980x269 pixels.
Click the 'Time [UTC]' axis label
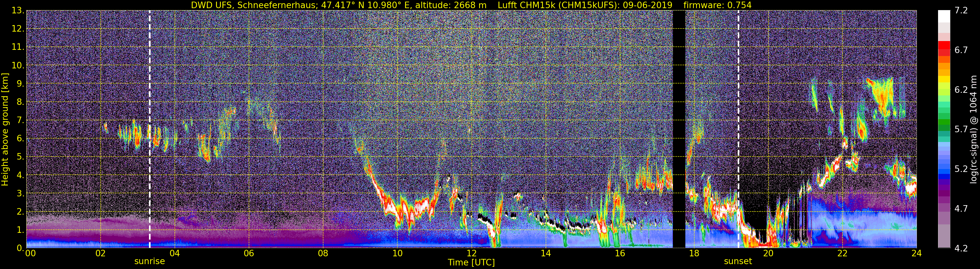point(471,262)
